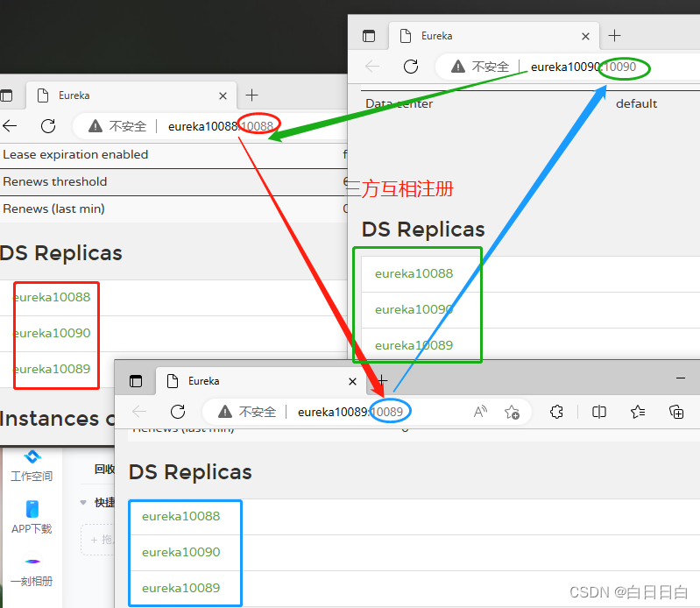Click the back arrow in eureka10090 window
This screenshot has width=700, height=608.
pos(371,67)
